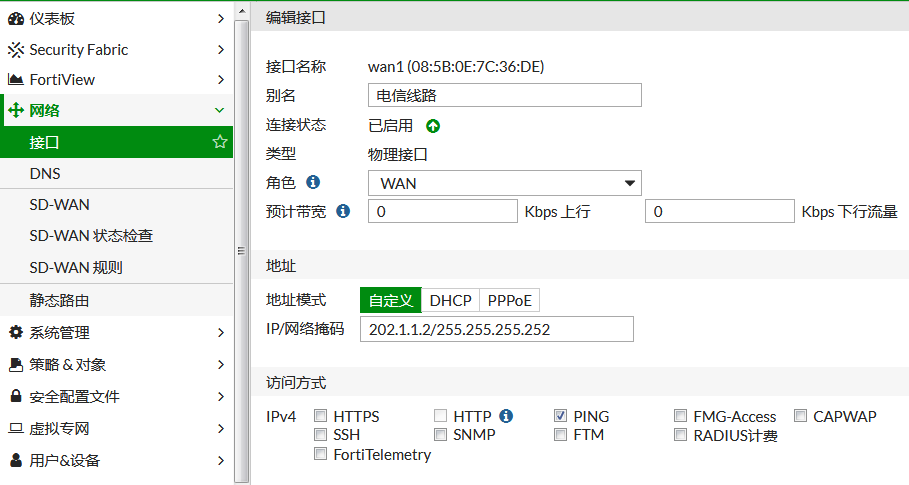The image size is (909, 485).
Task: Uncheck the PING access checkbox
Action: pyautogui.click(x=561, y=416)
